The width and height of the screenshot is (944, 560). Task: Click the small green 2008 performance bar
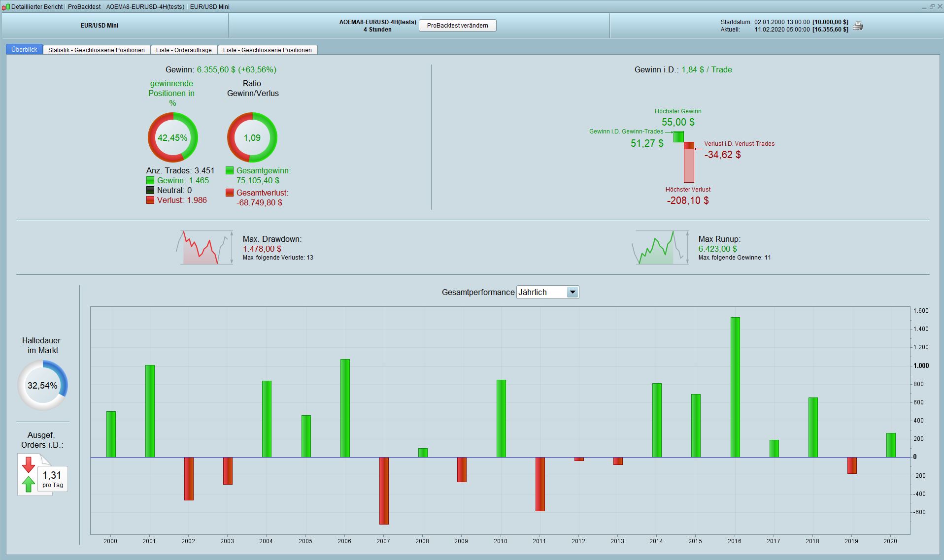423,453
